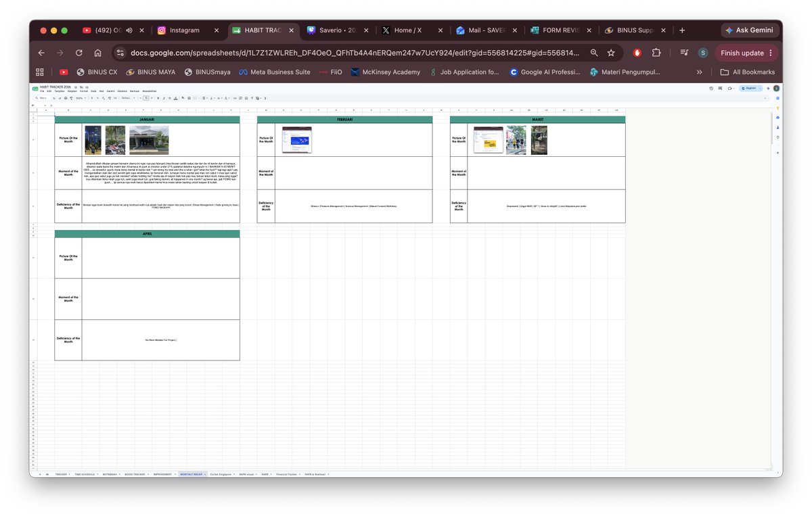Open the Gemini sparkle icon in Sheets

pos(768,89)
